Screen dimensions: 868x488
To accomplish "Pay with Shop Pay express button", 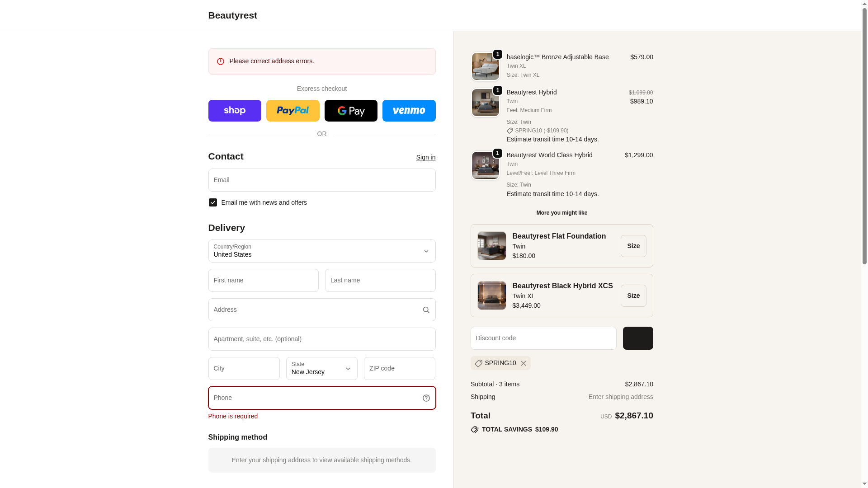I will point(235,111).
